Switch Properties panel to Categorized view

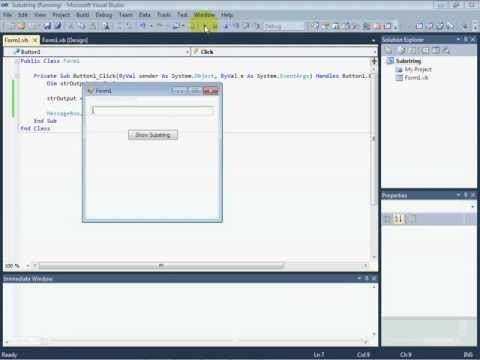(x=388, y=219)
